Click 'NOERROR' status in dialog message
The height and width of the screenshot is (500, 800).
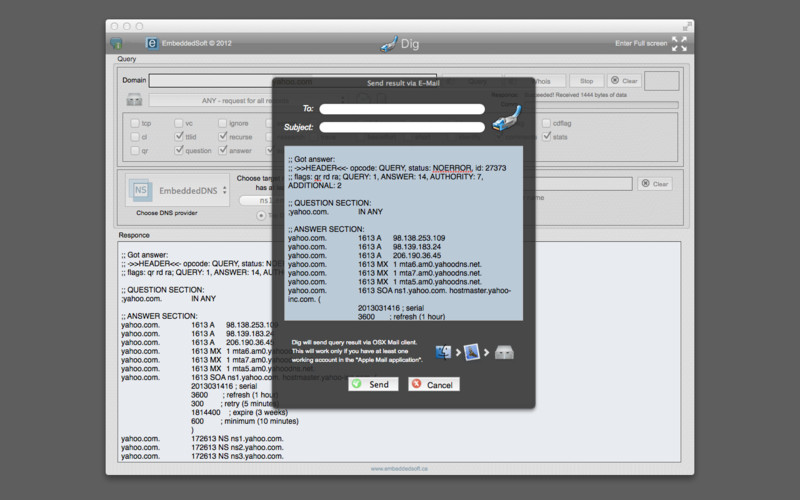(x=452, y=168)
